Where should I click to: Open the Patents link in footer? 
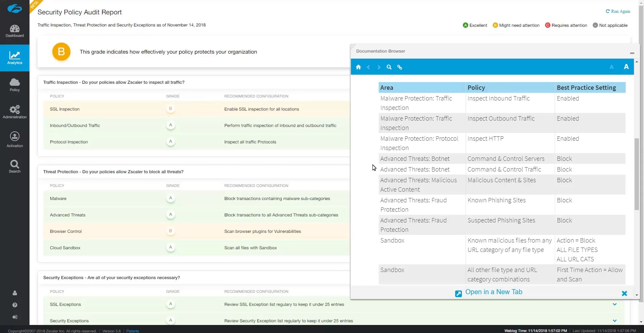pyautogui.click(x=132, y=331)
